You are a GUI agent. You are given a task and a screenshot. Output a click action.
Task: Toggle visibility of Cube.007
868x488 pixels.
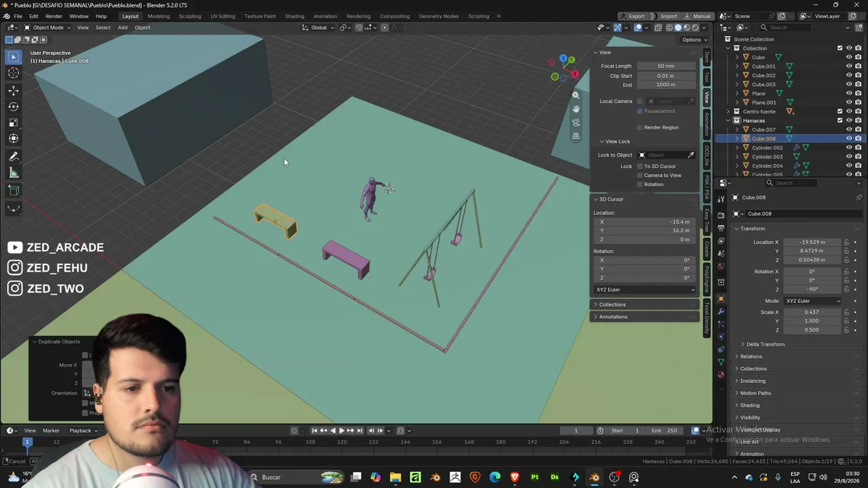pos(848,129)
